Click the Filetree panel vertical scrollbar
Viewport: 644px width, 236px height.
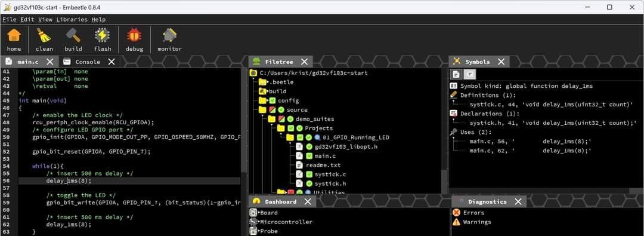coord(444,131)
